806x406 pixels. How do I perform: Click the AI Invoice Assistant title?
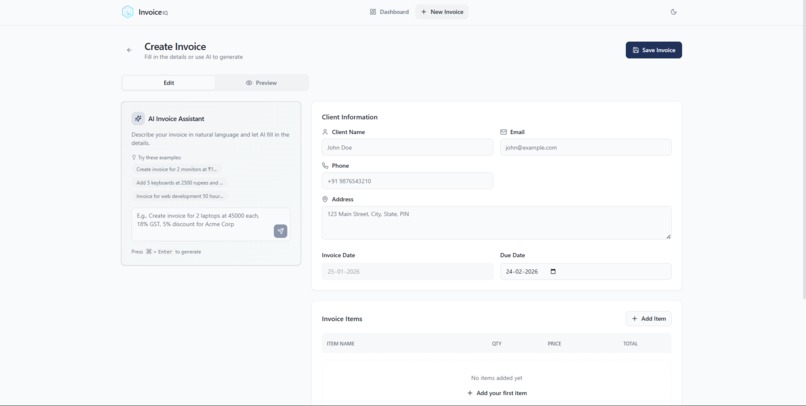coord(176,119)
